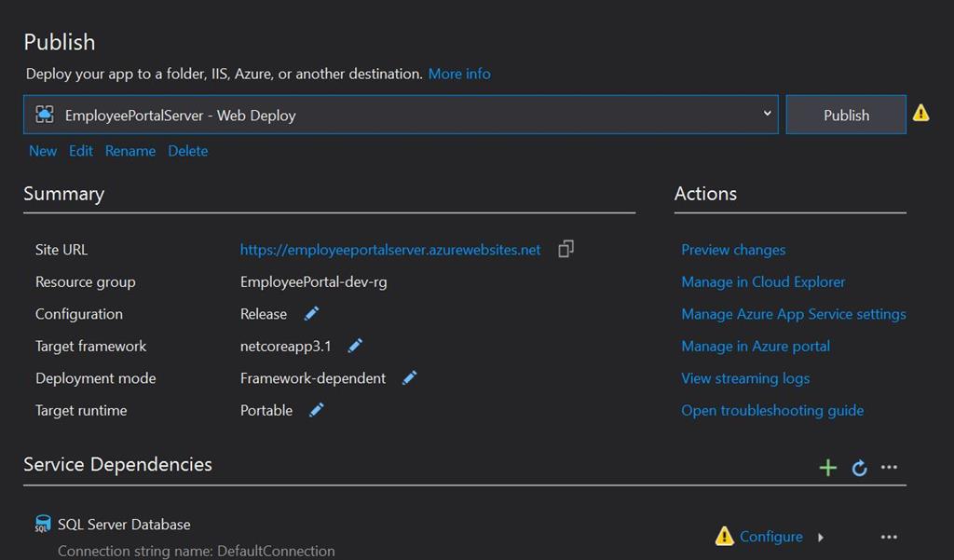Screen dimensions: 954x560
Task: Rename the publish profile
Action: point(130,151)
